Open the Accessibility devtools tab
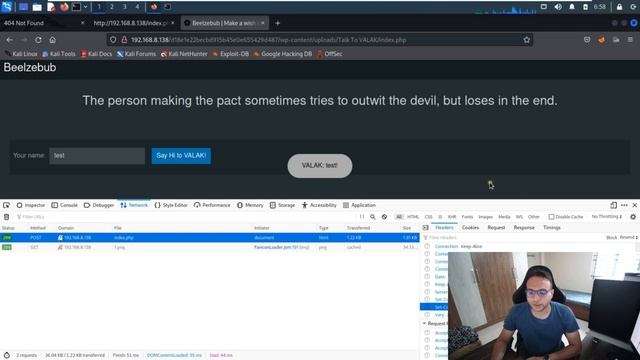Viewport: 640px width, 360px height. pos(319,205)
